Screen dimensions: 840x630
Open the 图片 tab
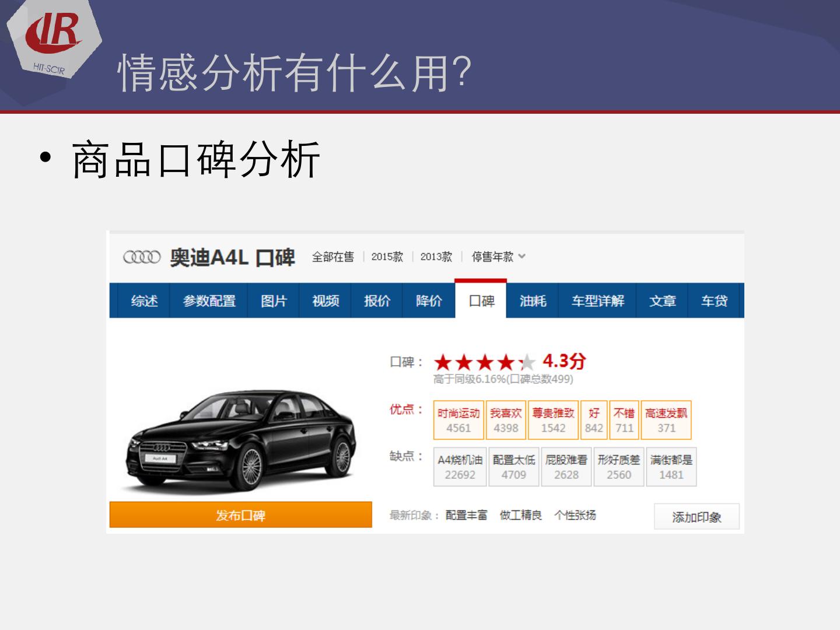click(274, 301)
